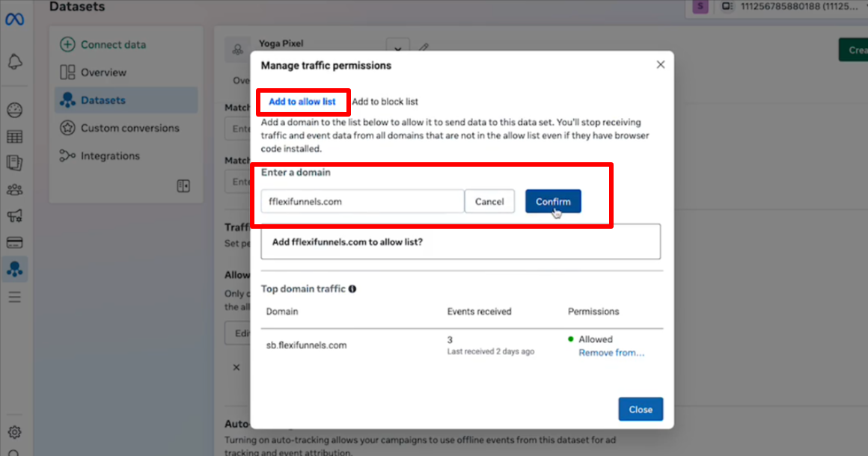This screenshot has height=456, width=868.
Task: Click the Top domain traffic heading
Action: 303,289
